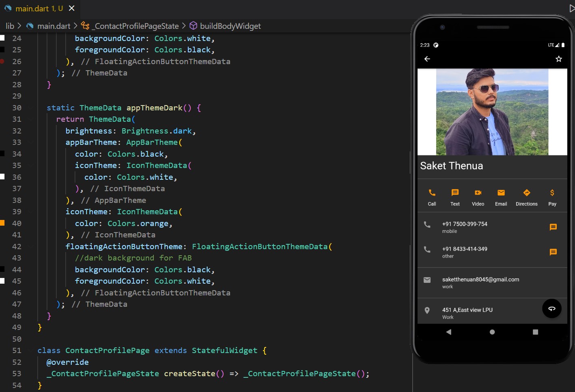Image resolution: width=575 pixels, height=392 pixels.
Task: Tap the Call icon
Action: click(x=431, y=193)
